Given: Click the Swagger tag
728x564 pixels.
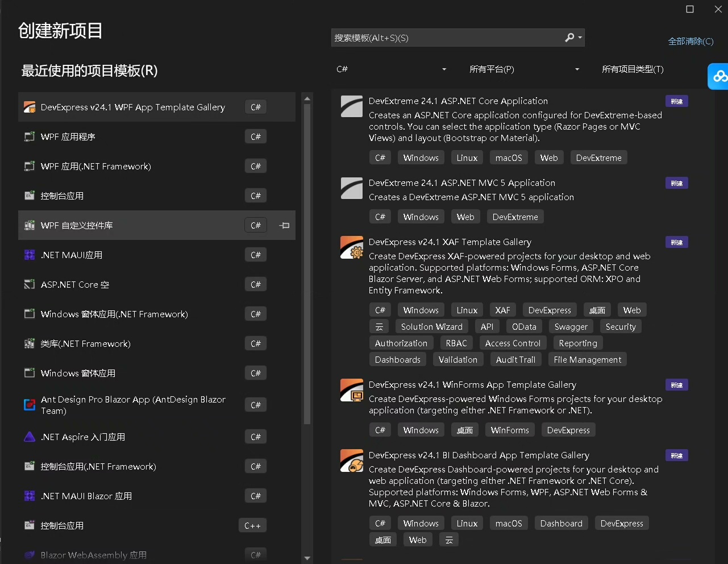Looking at the screenshot, I should click(x=571, y=327).
